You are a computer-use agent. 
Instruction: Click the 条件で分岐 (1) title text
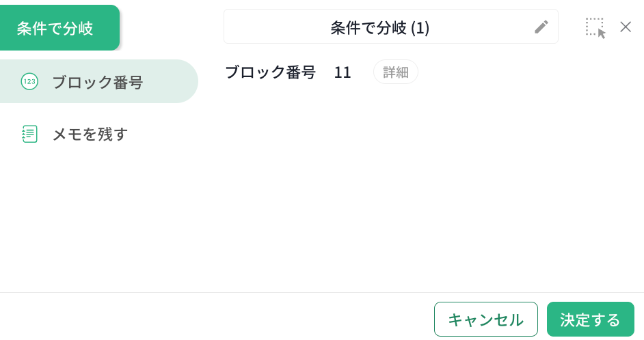[x=380, y=27]
